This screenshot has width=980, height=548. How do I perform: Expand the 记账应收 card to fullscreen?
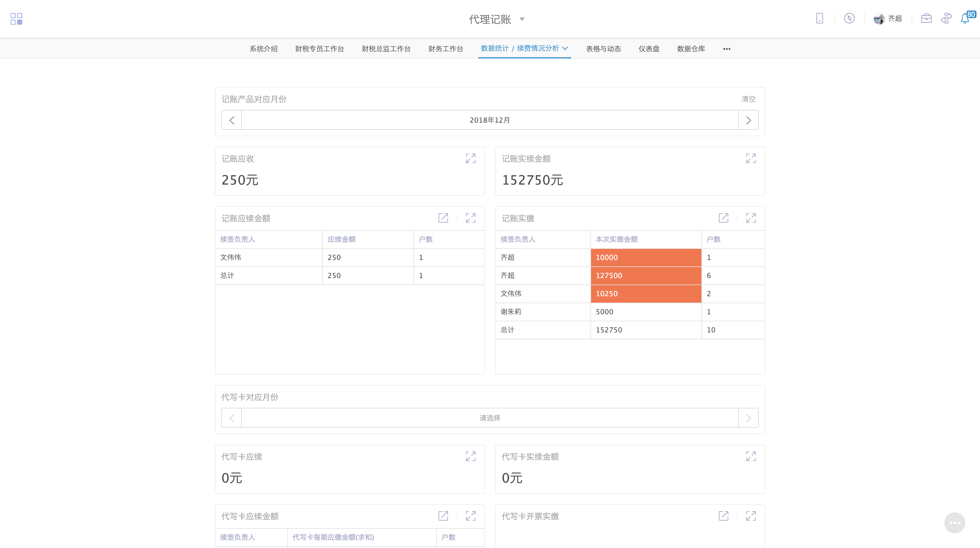coord(471,158)
